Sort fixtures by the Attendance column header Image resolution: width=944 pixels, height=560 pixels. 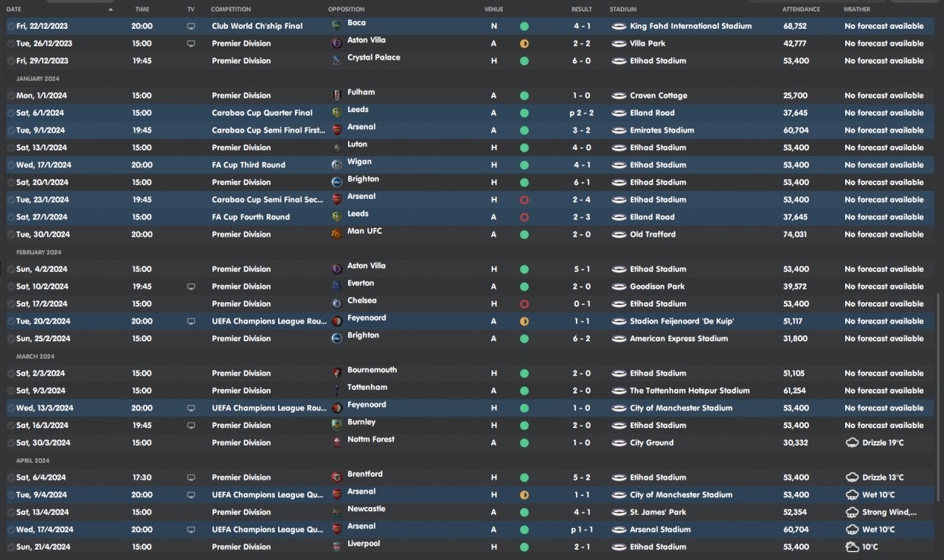coord(801,10)
